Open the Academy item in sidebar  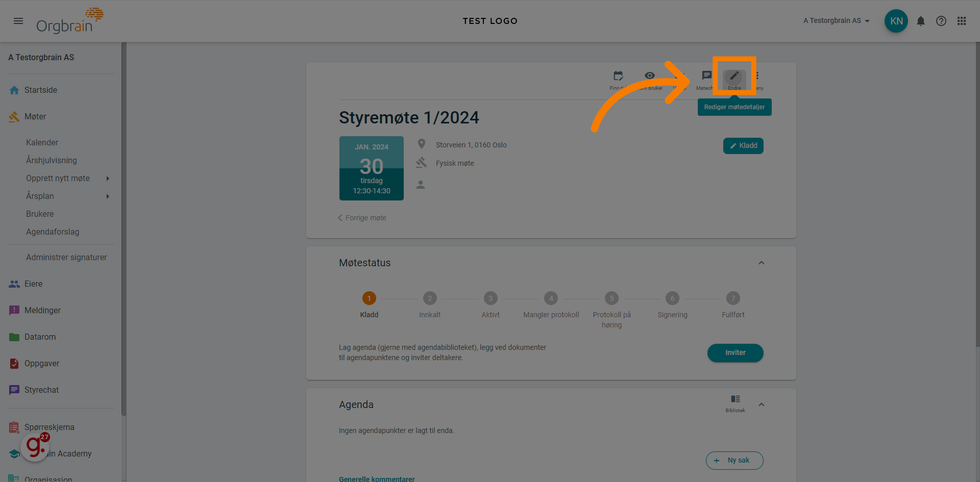(x=56, y=454)
